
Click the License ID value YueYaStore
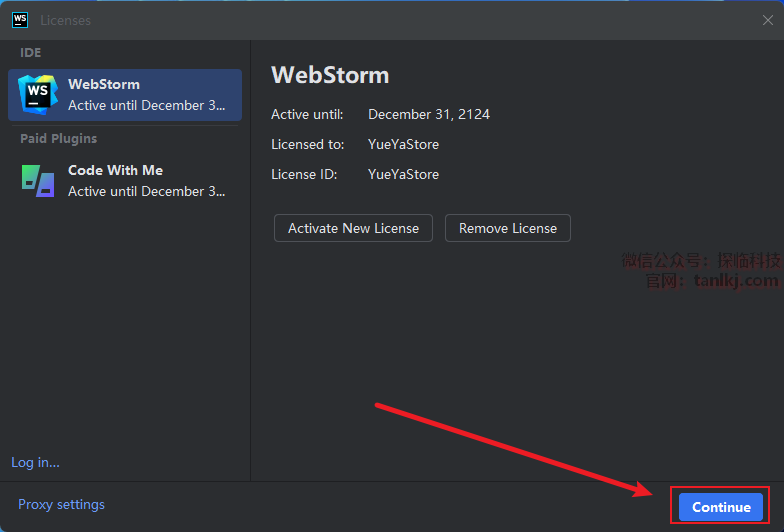pyautogui.click(x=403, y=174)
